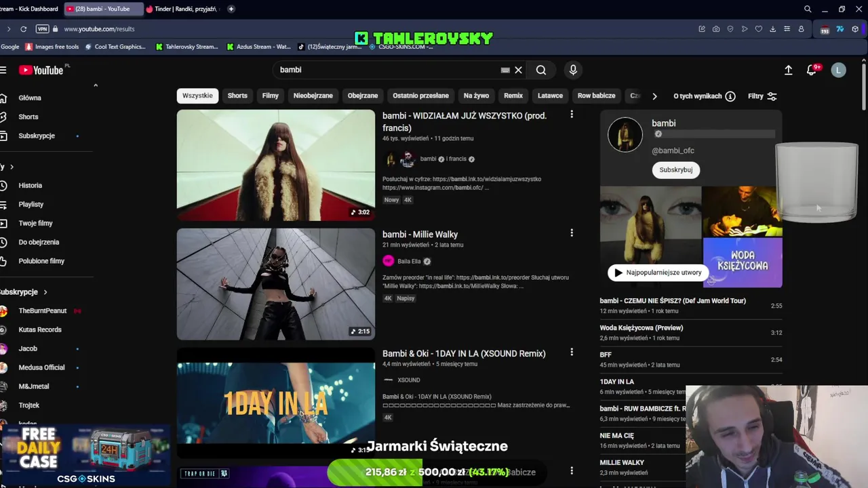The width and height of the screenshot is (868, 488).
Task: Select the Na żywo filter chip
Action: 476,96
